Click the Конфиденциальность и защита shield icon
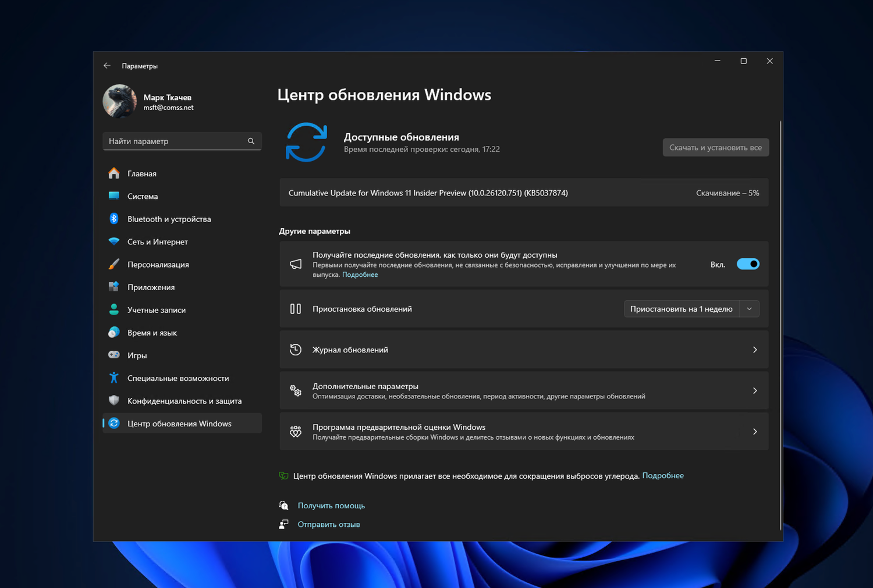The height and width of the screenshot is (588, 873). (x=114, y=400)
